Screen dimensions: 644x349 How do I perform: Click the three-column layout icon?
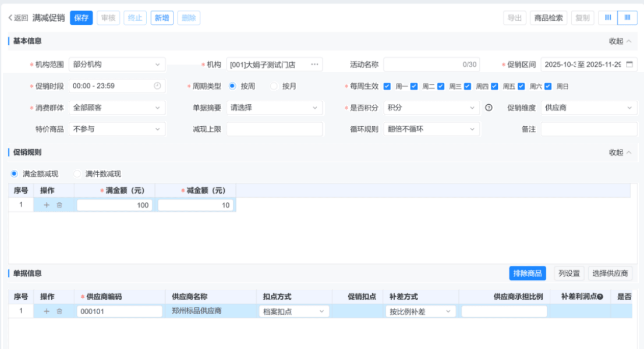[x=608, y=18]
